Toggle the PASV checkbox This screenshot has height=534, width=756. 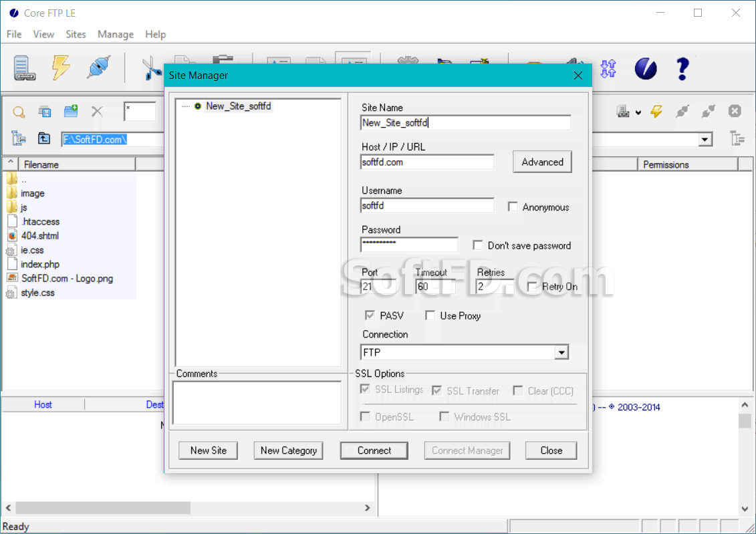(370, 315)
